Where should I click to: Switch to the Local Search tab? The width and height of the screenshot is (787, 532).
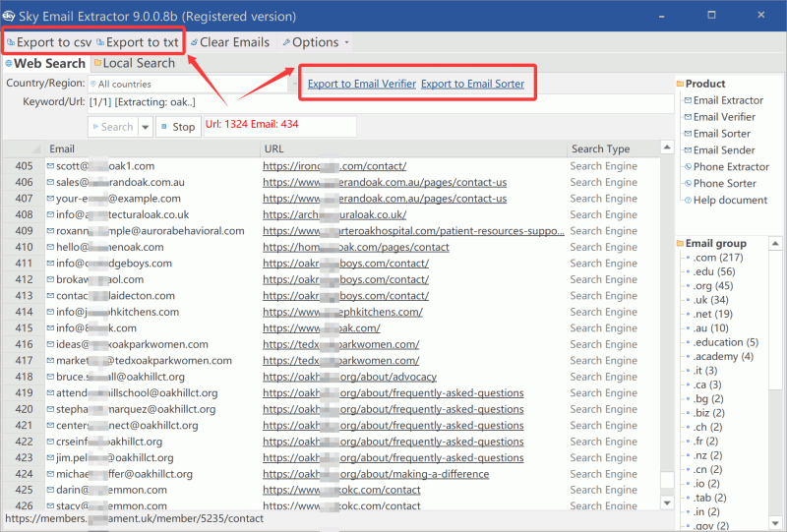(x=135, y=63)
